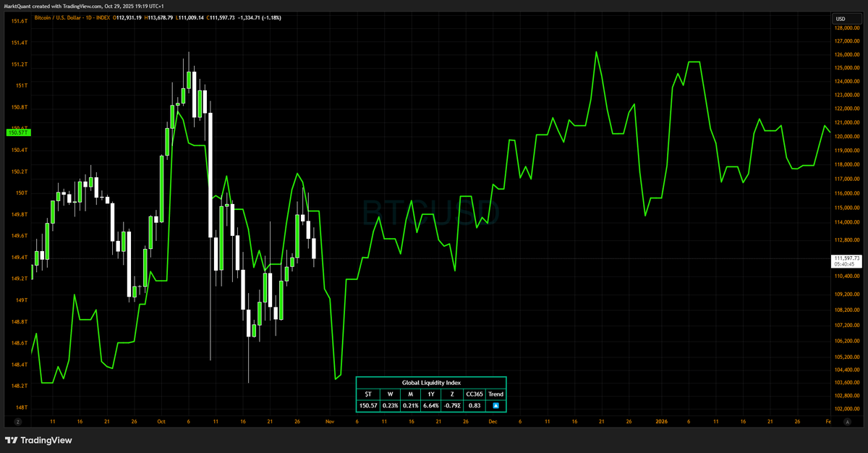Screen dimensions: 868x453
Task: Click the 1Y column header
Action: click(430, 394)
